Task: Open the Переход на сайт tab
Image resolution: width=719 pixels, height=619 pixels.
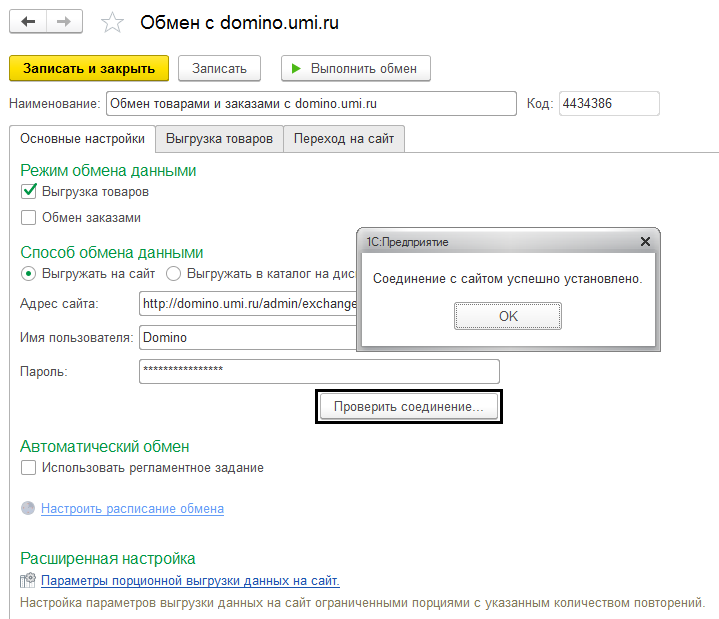Action: [344, 139]
